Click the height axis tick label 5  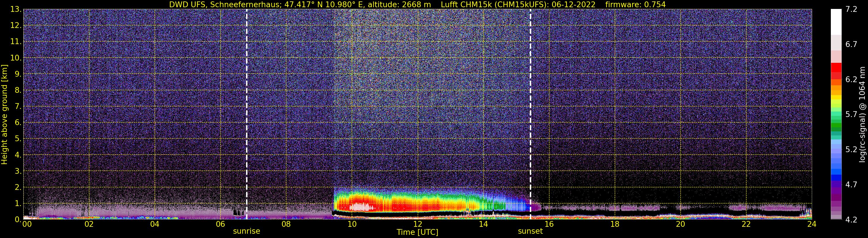18,139
